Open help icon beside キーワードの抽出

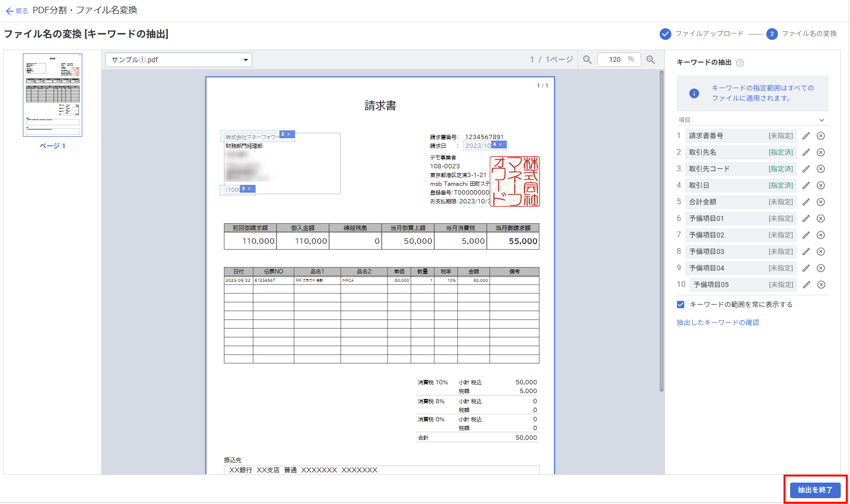(740, 63)
